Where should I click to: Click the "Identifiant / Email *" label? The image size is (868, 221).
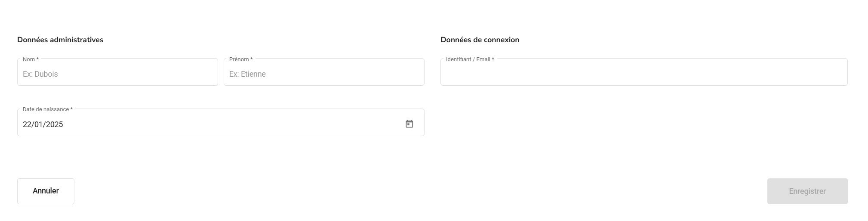pos(470,59)
